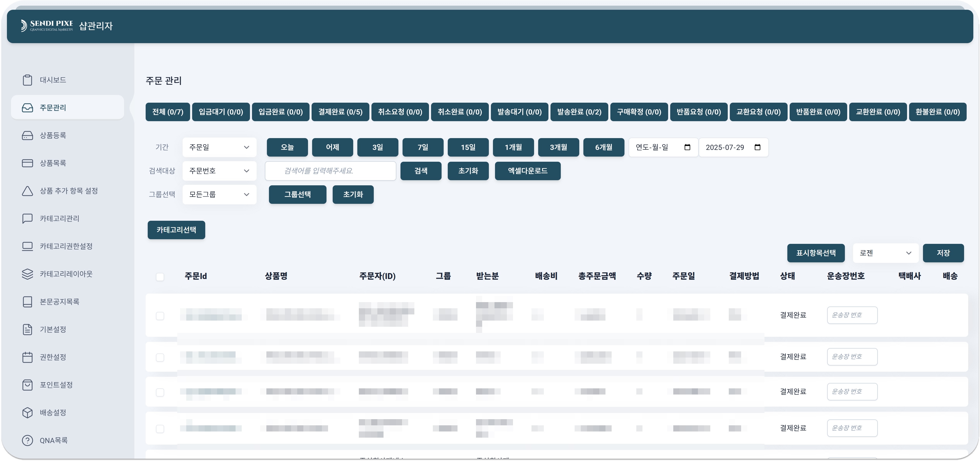Viewport: 980px width, 461px height.
Task: Click the layers icon beside 카테고리레이아웃
Action: pos(27,274)
